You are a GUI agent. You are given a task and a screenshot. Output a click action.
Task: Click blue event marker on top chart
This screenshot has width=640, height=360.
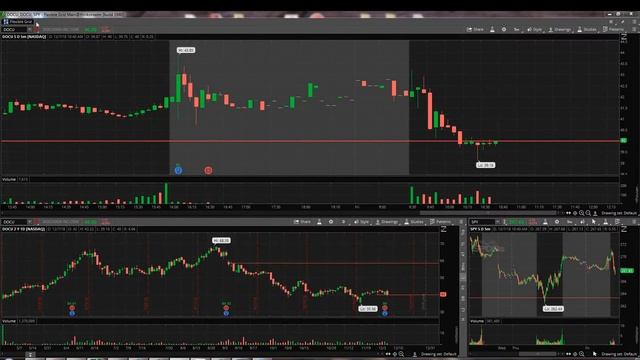[x=178, y=170]
